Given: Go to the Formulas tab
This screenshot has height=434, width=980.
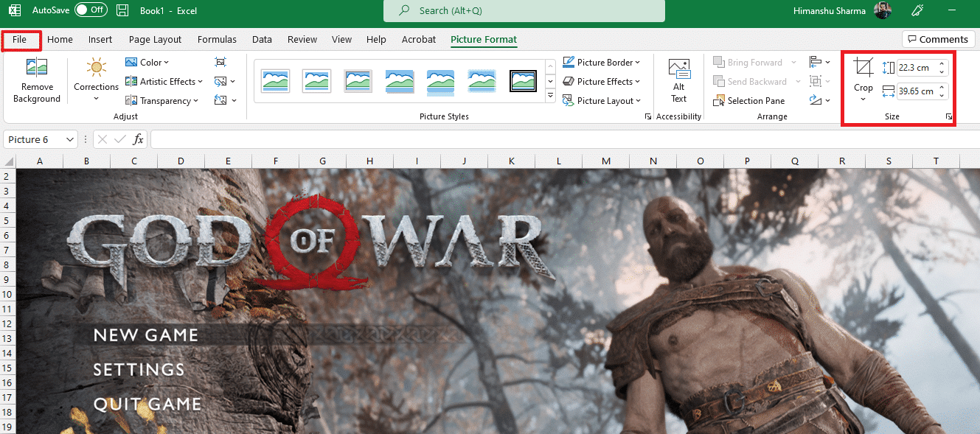Looking at the screenshot, I should (x=217, y=40).
